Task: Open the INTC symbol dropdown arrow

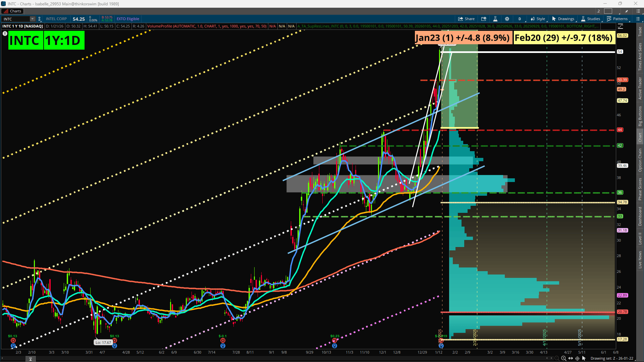Action: click(32, 19)
